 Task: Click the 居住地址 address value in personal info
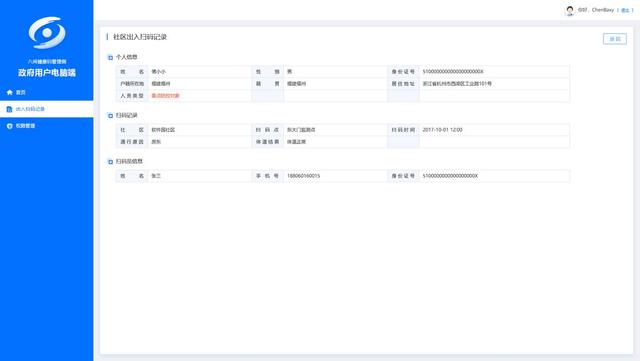coord(457,83)
